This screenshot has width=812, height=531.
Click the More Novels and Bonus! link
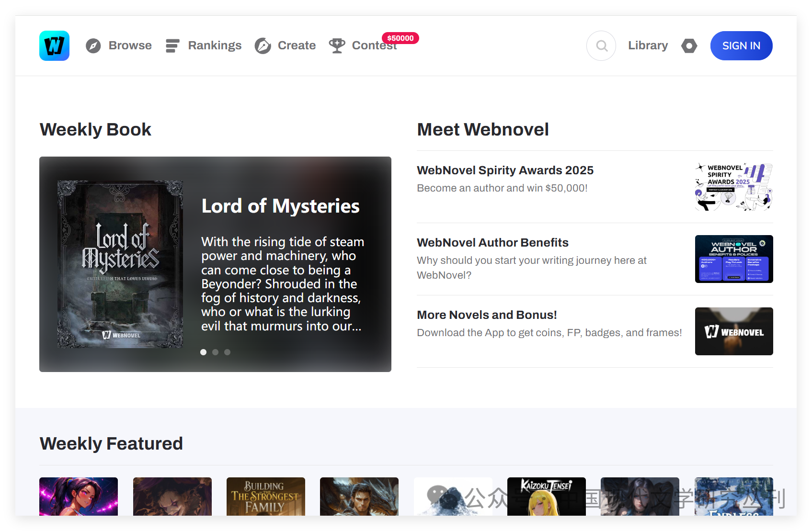coord(487,315)
